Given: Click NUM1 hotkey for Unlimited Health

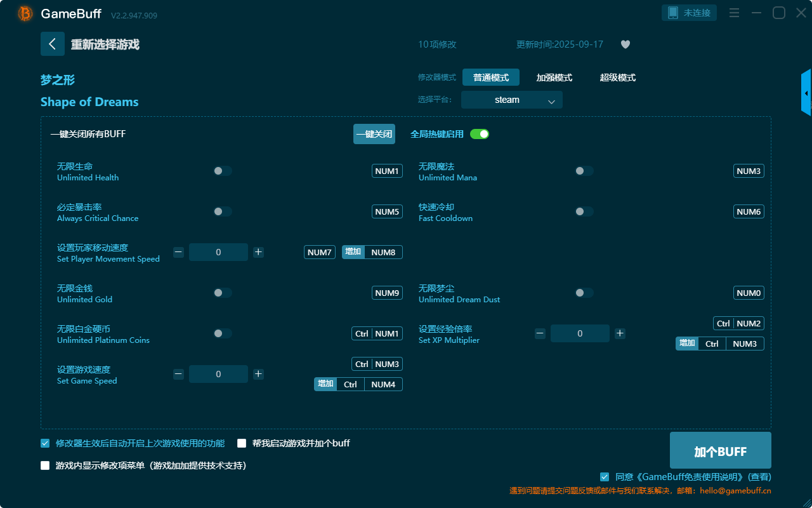Looking at the screenshot, I should [387, 171].
